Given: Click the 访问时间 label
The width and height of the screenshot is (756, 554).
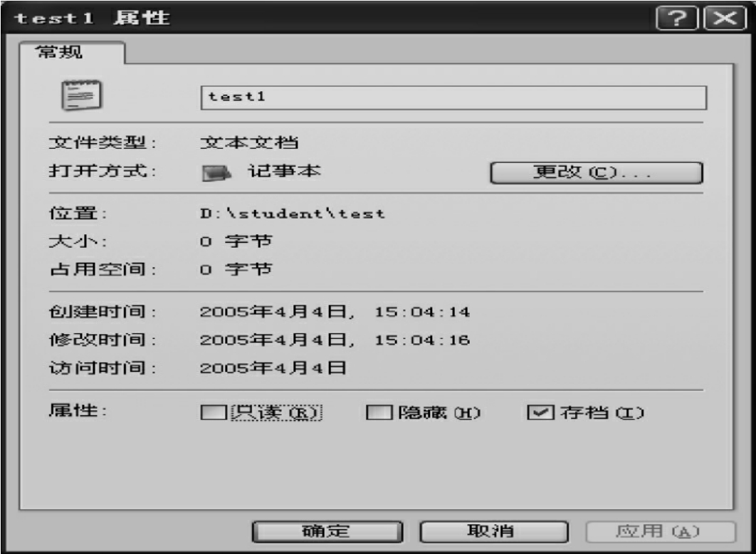Looking at the screenshot, I should click(x=103, y=367).
